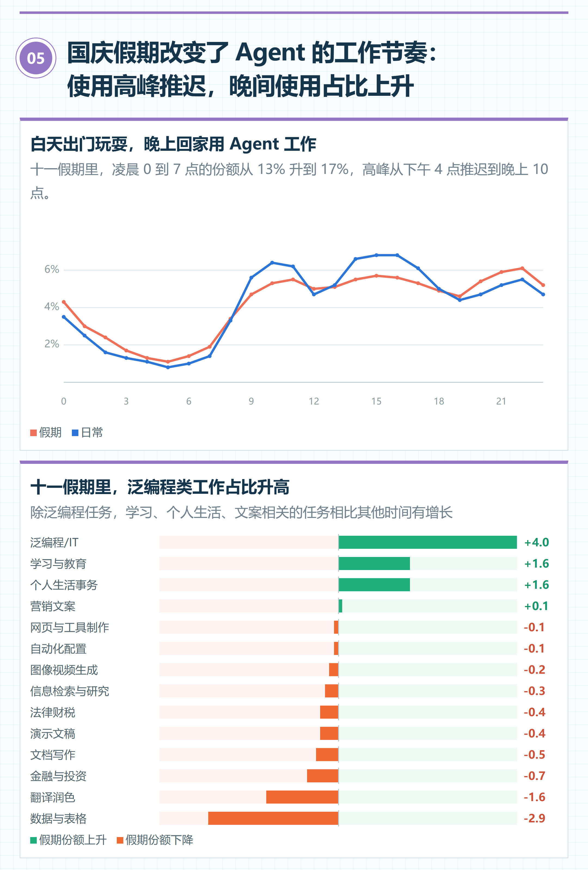Click the x-axis label 21
Viewport: 588px width, 870px height.
501,401
